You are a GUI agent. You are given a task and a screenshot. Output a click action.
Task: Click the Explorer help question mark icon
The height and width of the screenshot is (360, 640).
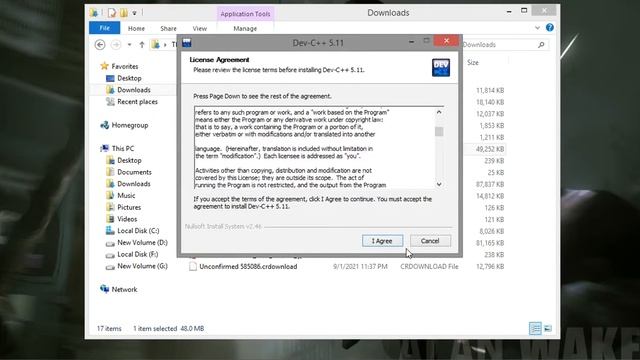pyautogui.click(x=550, y=27)
